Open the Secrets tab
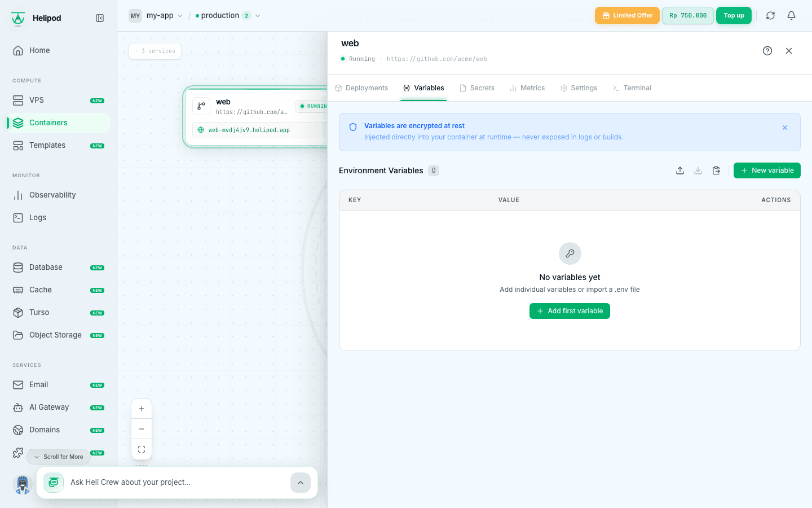The height and width of the screenshot is (508, 812). [477, 88]
